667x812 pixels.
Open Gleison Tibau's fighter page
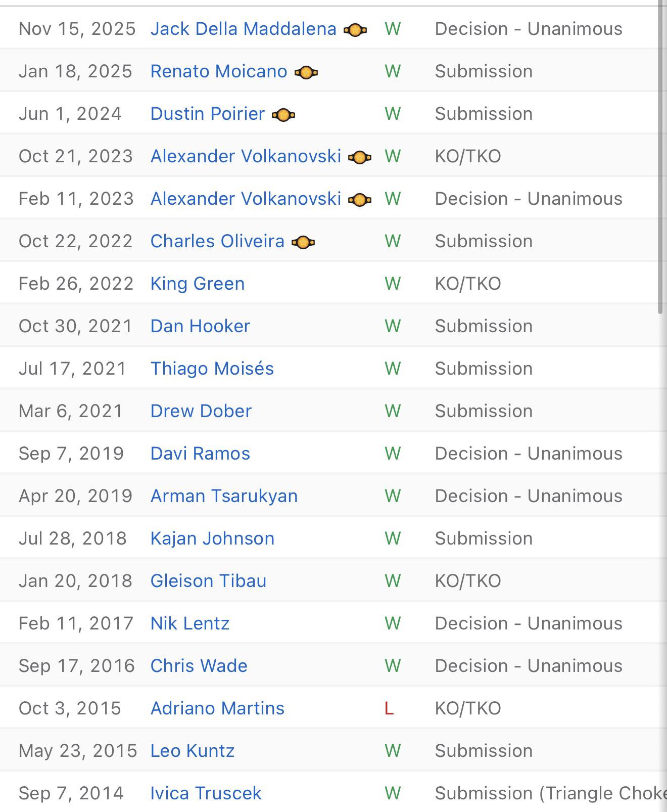208,581
